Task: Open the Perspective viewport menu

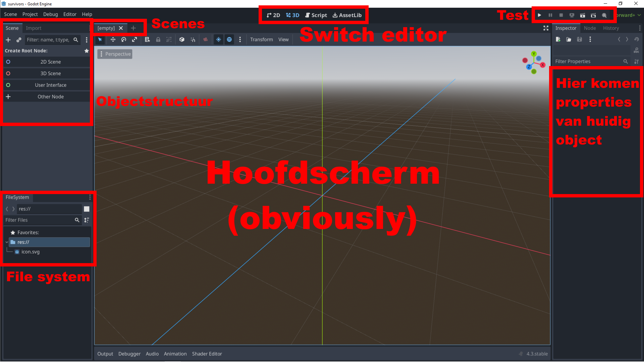Action: point(115,54)
